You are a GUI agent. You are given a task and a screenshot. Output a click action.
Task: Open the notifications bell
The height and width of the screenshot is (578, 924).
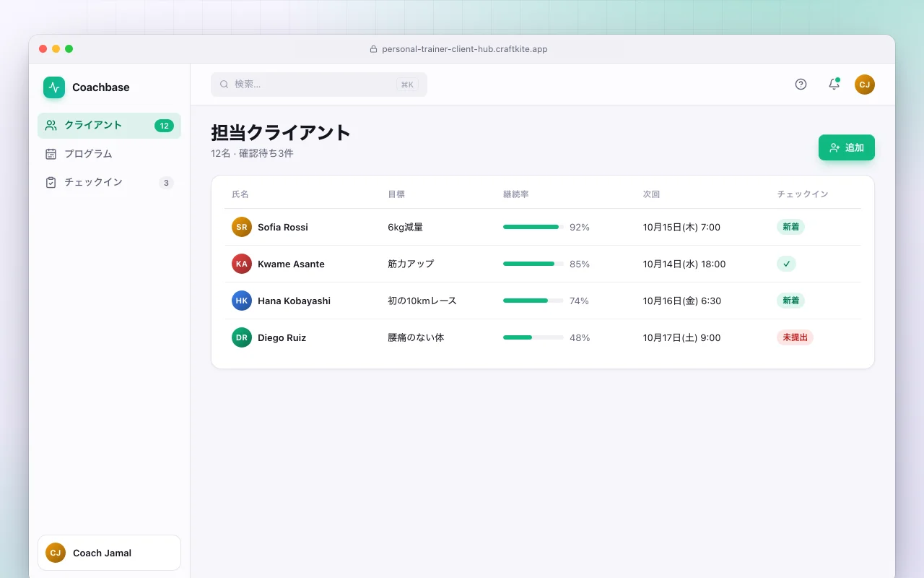pos(834,85)
